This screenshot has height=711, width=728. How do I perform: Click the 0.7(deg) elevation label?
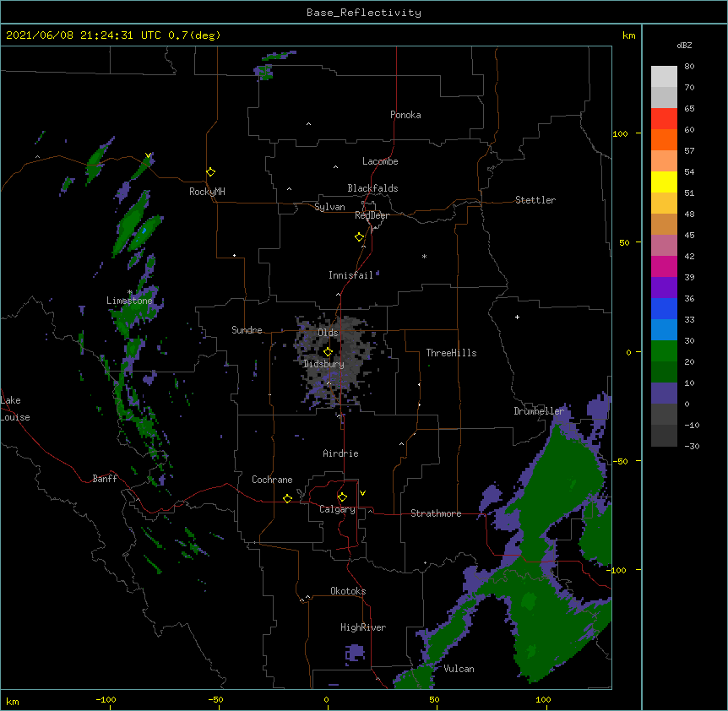[x=194, y=35]
